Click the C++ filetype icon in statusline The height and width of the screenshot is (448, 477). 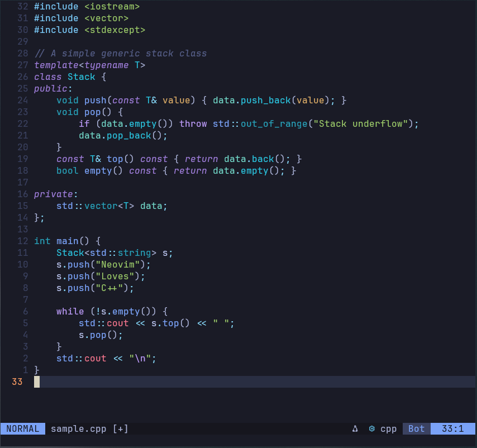click(371, 429)
